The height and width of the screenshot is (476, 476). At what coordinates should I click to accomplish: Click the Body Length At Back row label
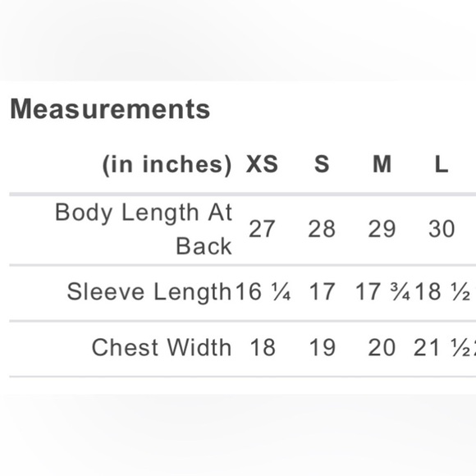coord(144,229)
